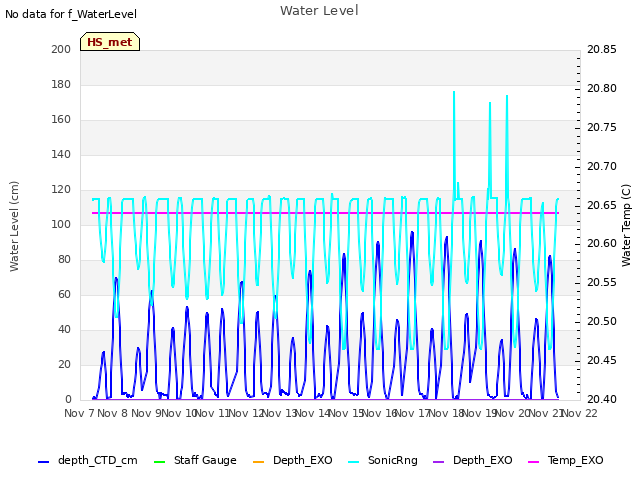Screen dimensions: 640x480
Task: Click the Nov 22 x-axis tick label
Action: (x=580, y=413)
